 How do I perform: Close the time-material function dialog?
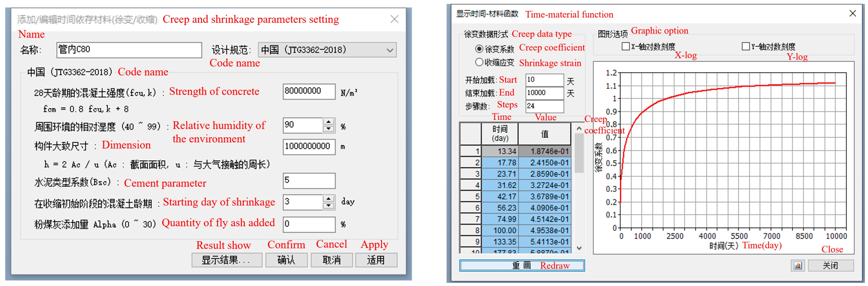[853, 13]
